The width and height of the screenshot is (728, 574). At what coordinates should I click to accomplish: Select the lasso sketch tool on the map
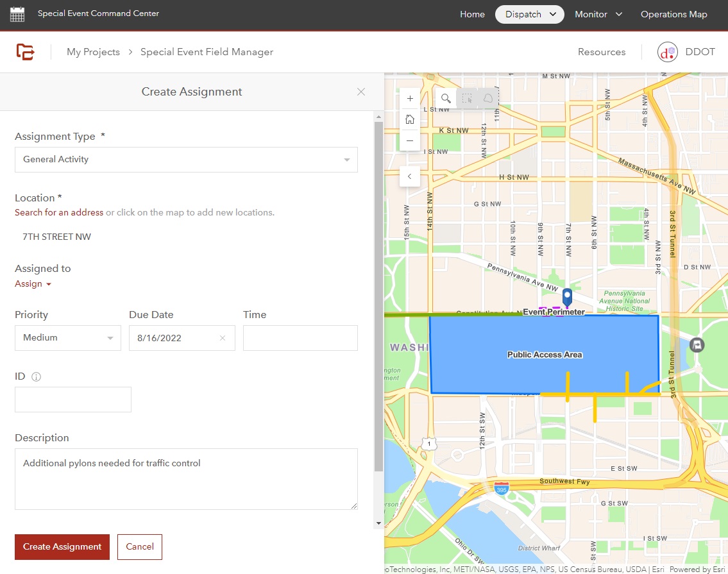pos(488,97)
